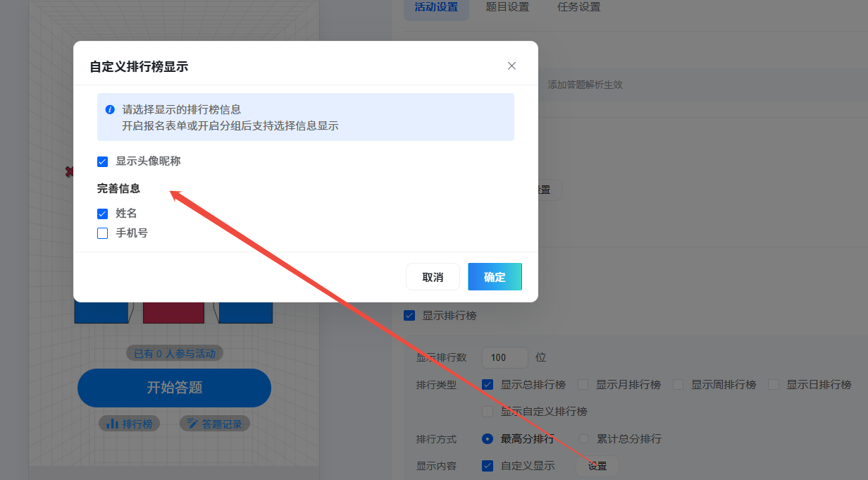Open the 题目设置 tab
Image resolution: width=868 pixels, height=480 pixels.
[x=507, y=7]
